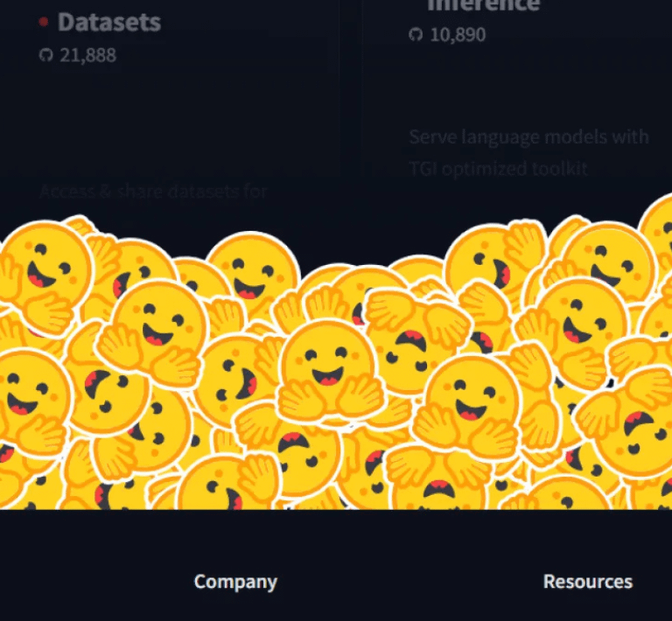This screenshot has height=621, width=672.
Task: Click the GitHub icon beside 21,888
Action: [45, 55]
